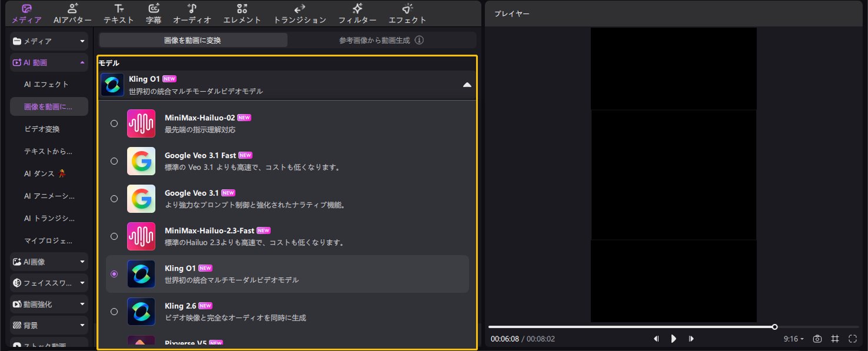
Task: Open the トランジション panel
Action: coord(299,13)
